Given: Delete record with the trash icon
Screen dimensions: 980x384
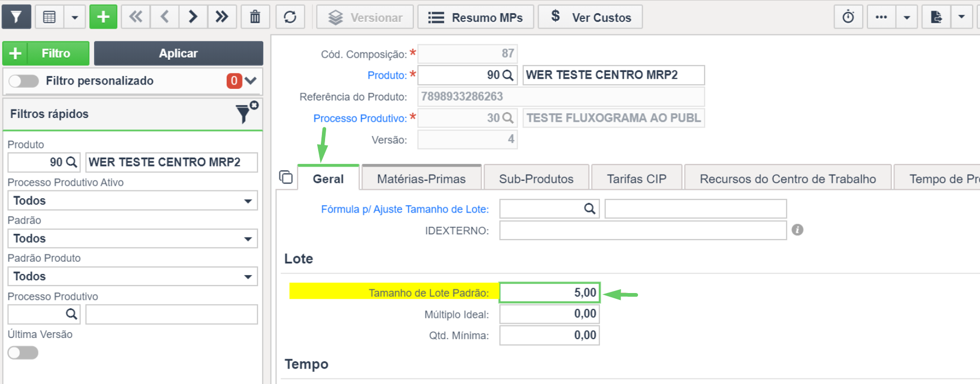Looking at the screenshot, I should [x=255, y=17].
